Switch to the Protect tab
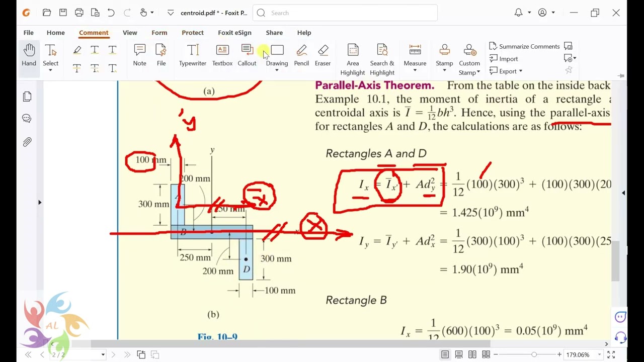This screenshot has height=362, width=644. pos(193,33)
